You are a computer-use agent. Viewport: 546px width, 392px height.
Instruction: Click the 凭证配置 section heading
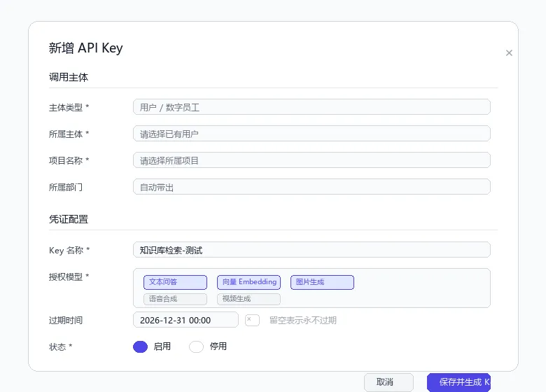click(x=69, y=219)
